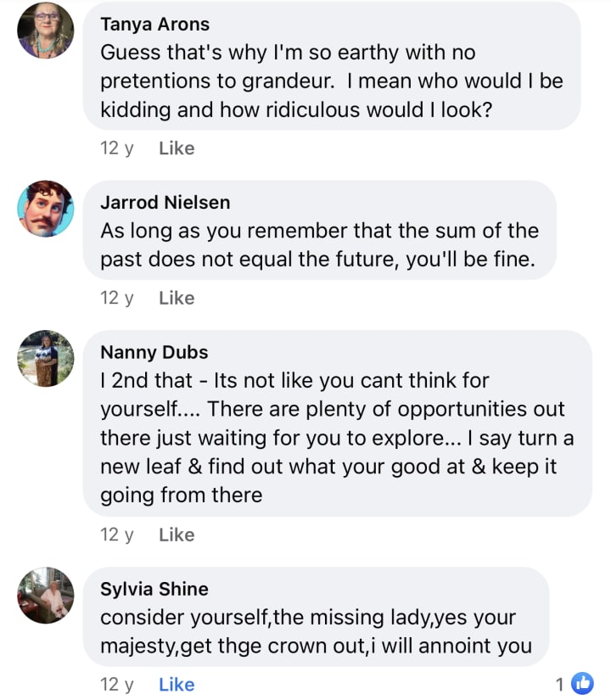
Task: Click the Nanny Dubs name
Action: 154,352
